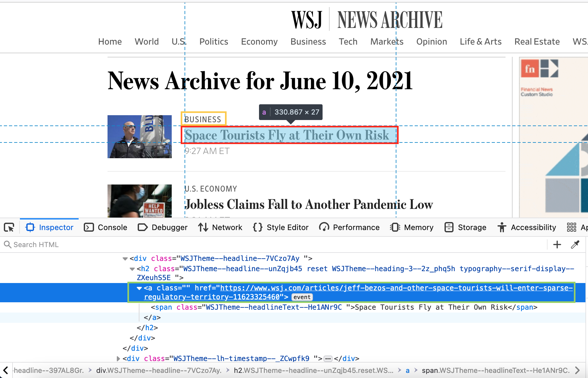Click the plus icon to create new node
The height and width of the screenshot is (378, 588).
tap(557, 245)
